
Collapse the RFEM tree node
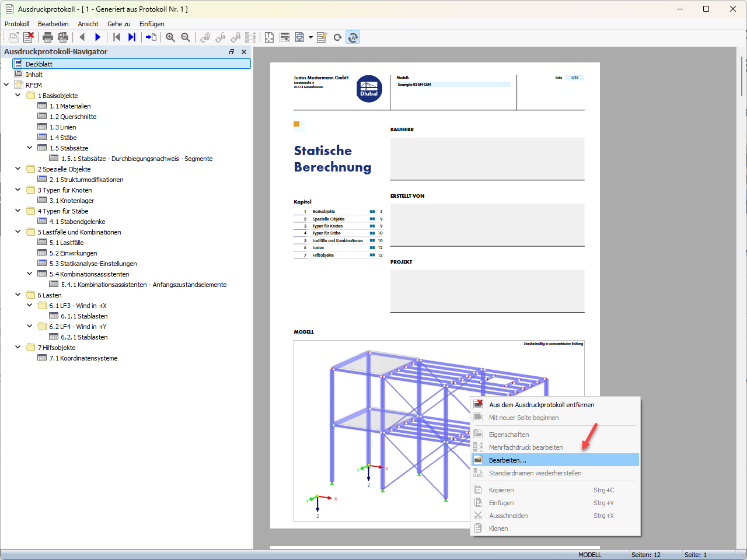(x=6, y=85)
